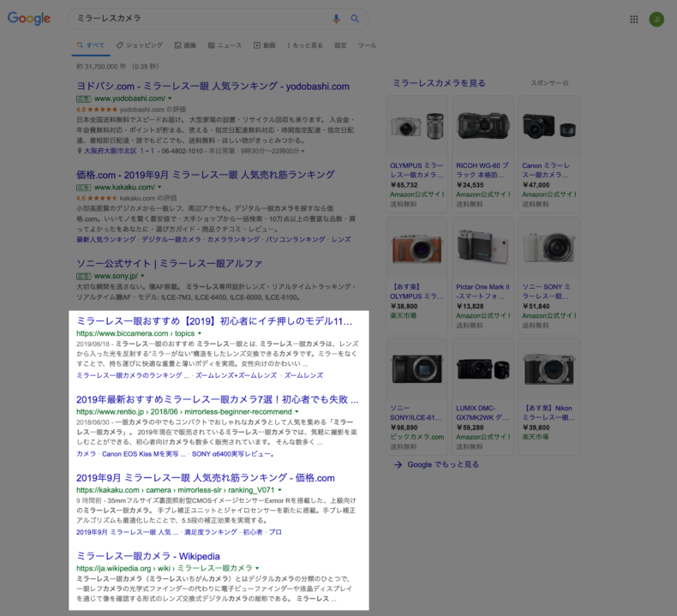
Task: Open Pictar One Mark II product image
Action: point(482,248)
